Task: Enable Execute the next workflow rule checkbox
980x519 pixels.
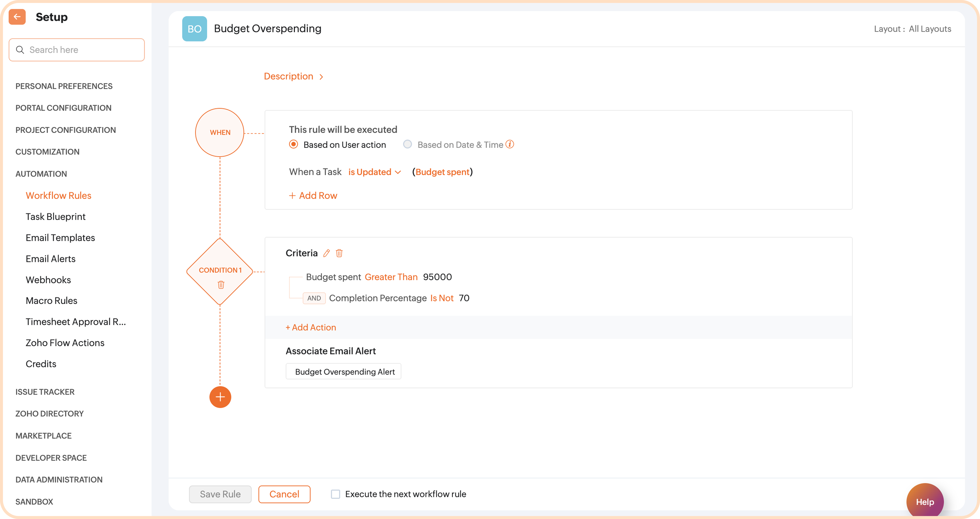Action: tap(335, 494)
